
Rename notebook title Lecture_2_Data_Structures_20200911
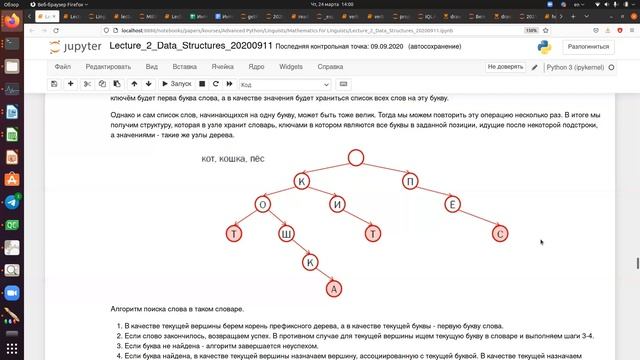pyautogui.click(x=191, y=46)
